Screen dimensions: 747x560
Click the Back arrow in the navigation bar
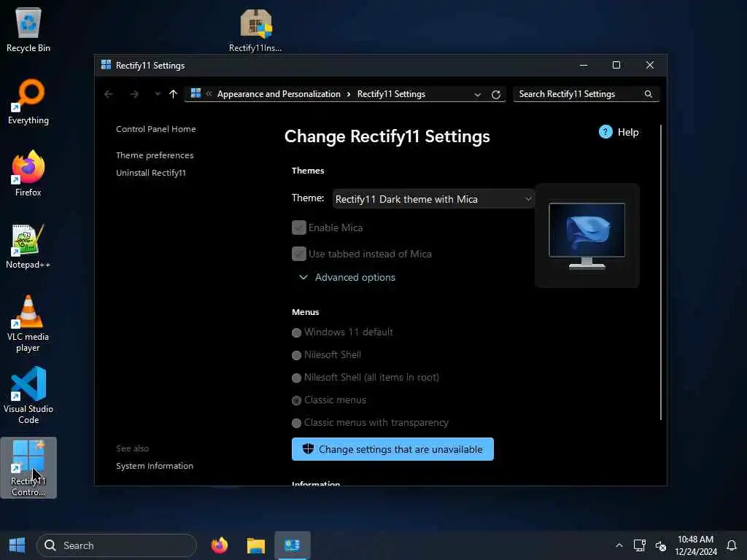[x=109, y=94]
